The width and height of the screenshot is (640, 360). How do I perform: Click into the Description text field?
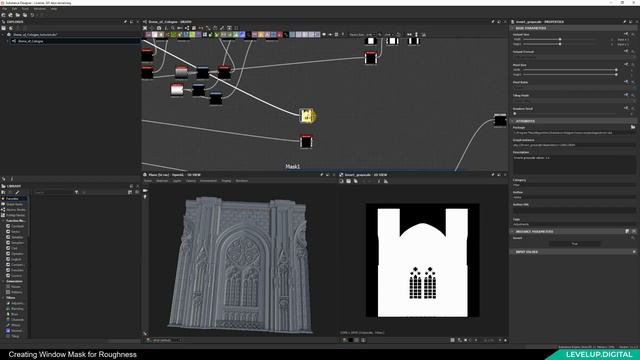(x=574, y=165)
